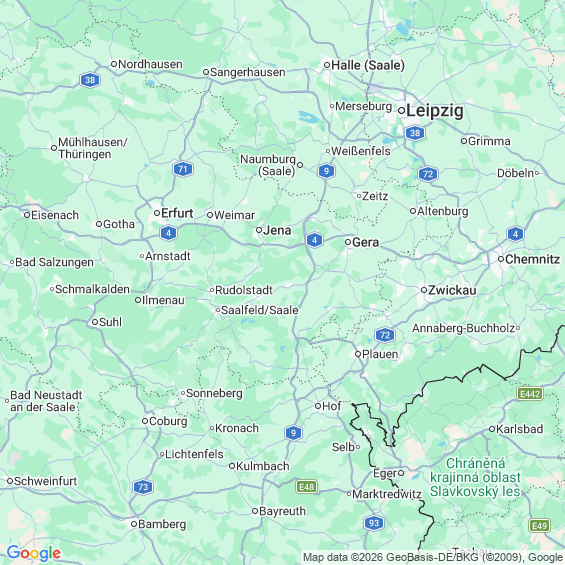Viewport: 565px width, 565px height.
Task: Click the E48 route shield near Kulmbach
Action: 307,487
